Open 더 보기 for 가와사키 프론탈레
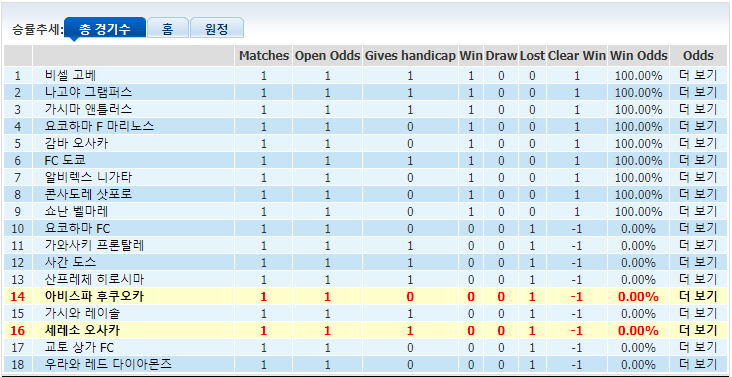The image size is (732, 377). click(x=698, y=245)
